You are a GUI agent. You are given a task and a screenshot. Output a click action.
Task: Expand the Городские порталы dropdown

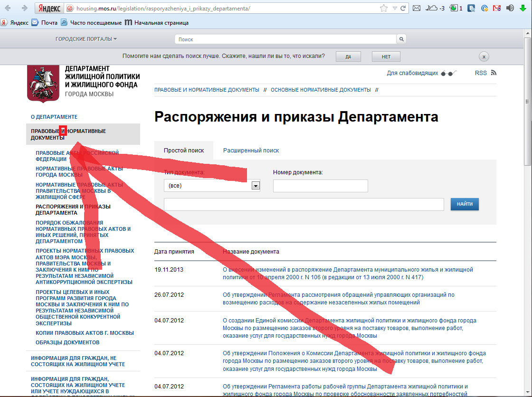click(x=86, y=39)
